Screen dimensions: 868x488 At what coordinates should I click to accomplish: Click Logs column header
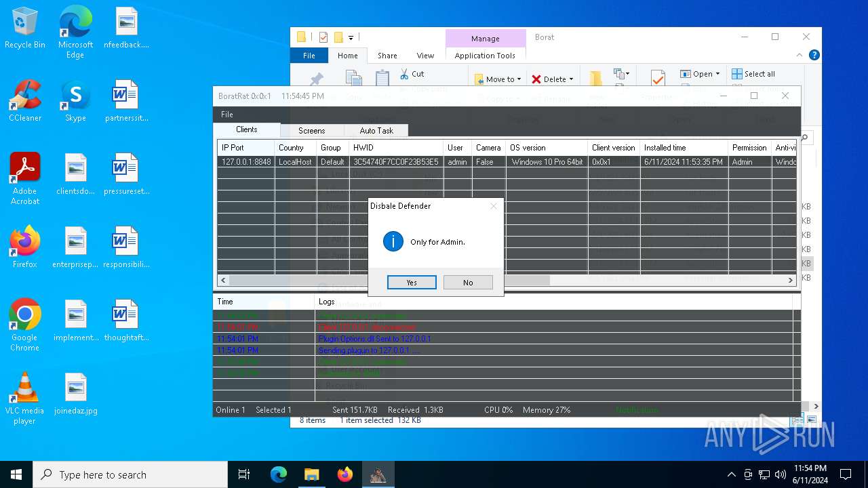553,302
